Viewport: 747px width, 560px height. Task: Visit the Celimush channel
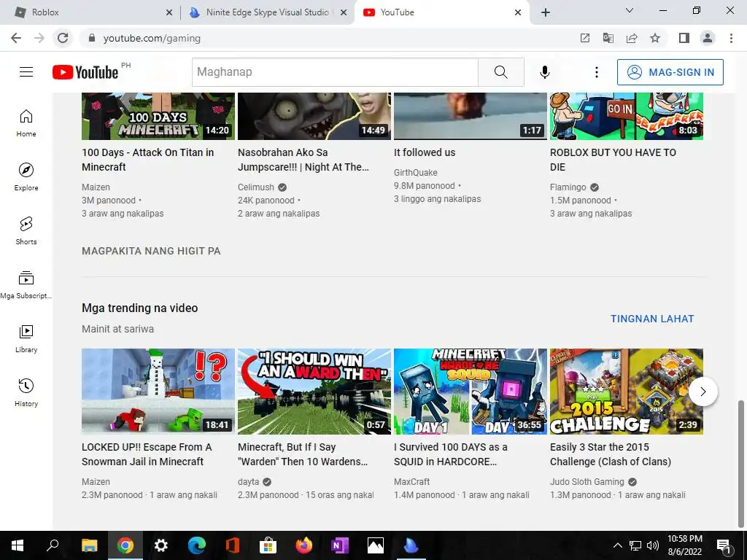click(x=256, y=187)
